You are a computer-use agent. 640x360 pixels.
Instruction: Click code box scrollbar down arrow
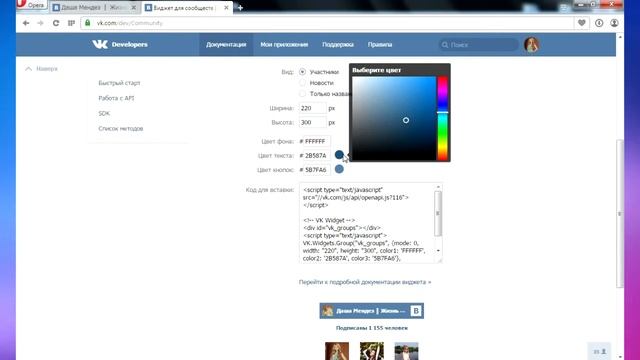438,250
